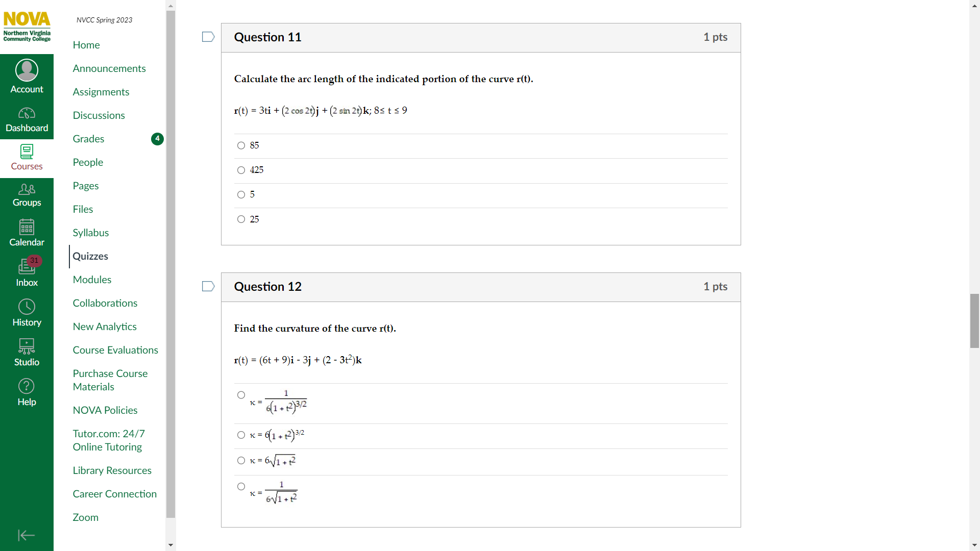Screen dimensions: 980x551
Task: Select answer 85 for Question 11
Action: click(x=240, y=145)
